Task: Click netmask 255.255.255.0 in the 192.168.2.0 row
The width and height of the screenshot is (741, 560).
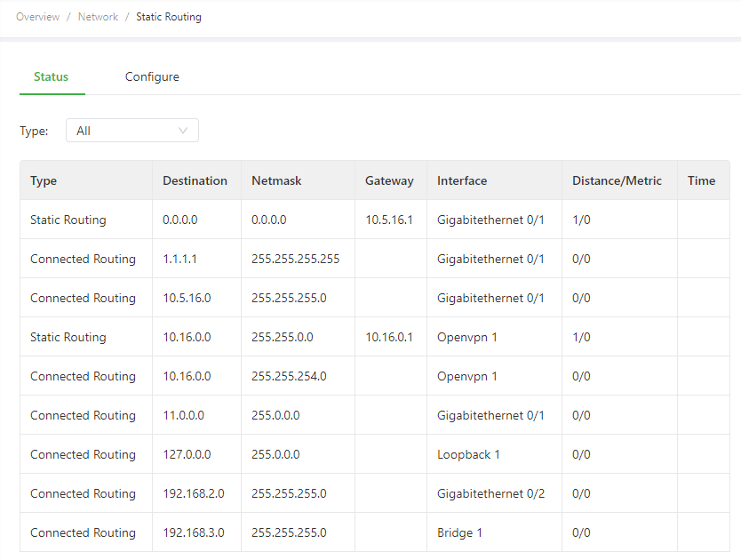Action: (289, 494)
